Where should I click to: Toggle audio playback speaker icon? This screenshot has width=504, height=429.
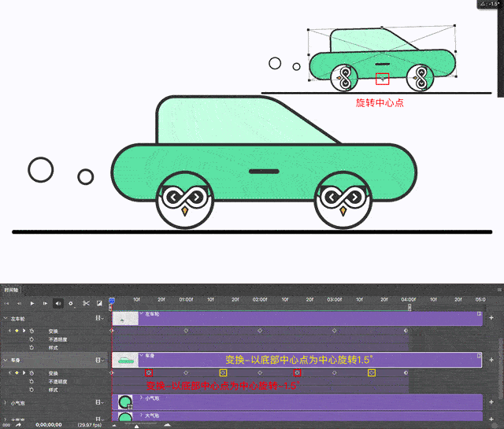tap(58, 303)
